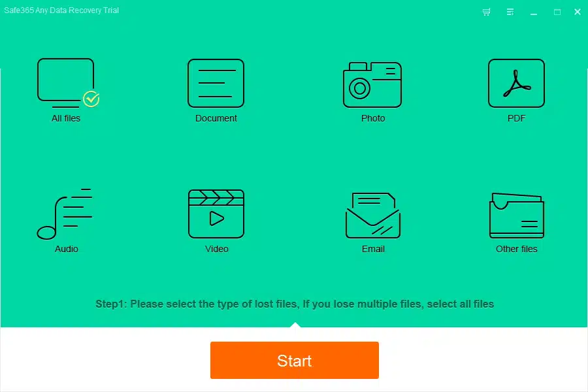Choose the Document file type icon

pyautogui.click(x=216, y=83)
